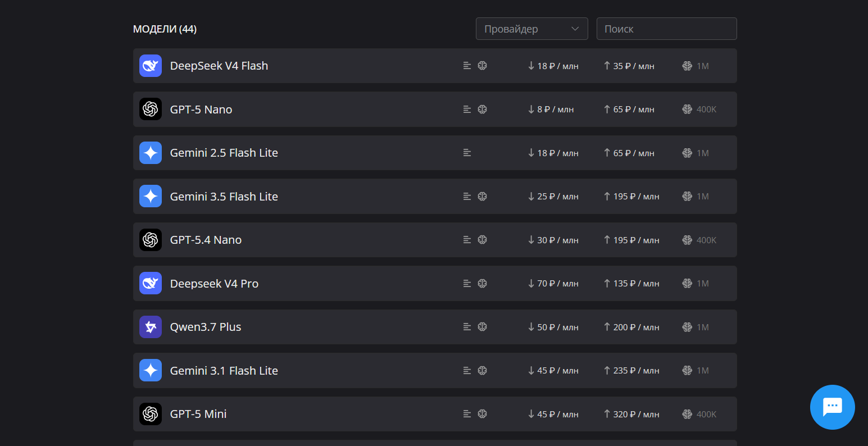Open the live chat bubble icon
Viewport: 868px width, 446px height.
click(832, 407)
